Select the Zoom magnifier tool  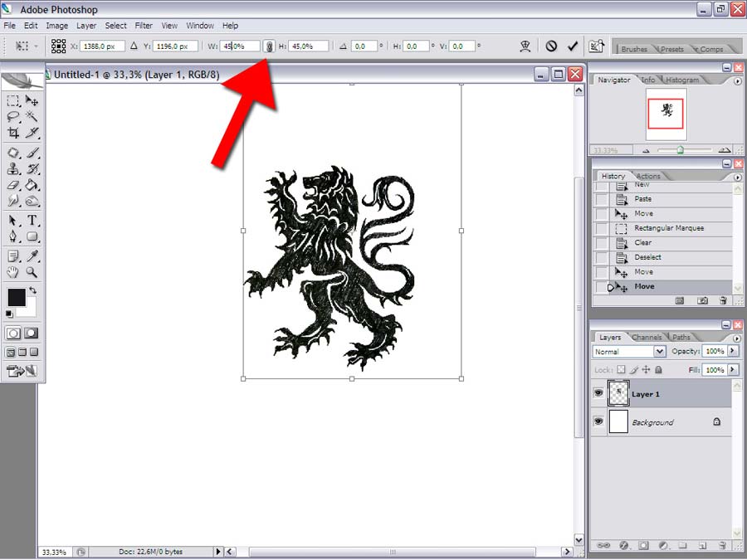(32, 272)
